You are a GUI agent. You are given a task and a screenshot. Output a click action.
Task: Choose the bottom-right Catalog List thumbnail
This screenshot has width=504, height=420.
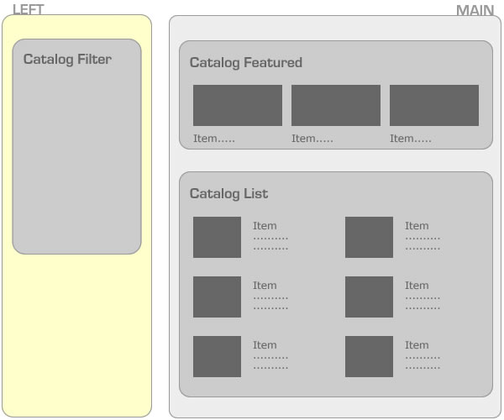tap(369, 356)
